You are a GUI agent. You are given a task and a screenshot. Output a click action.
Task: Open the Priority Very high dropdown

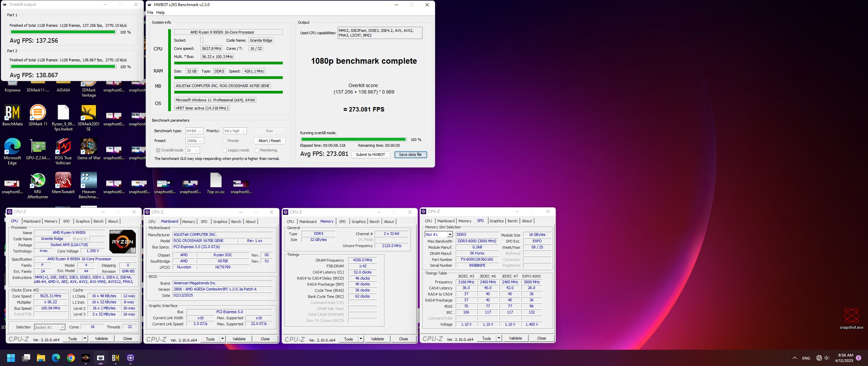click(x=235, y=131)
